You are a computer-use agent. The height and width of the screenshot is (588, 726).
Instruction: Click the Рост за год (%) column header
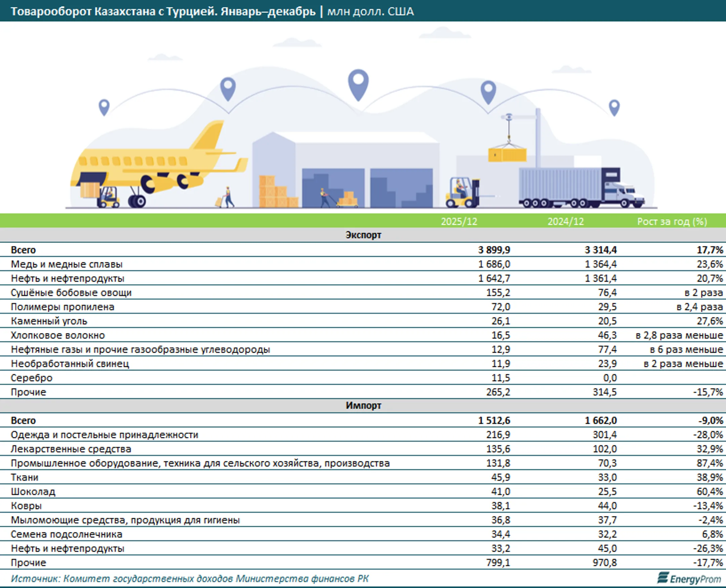click(x=672, y=221)
